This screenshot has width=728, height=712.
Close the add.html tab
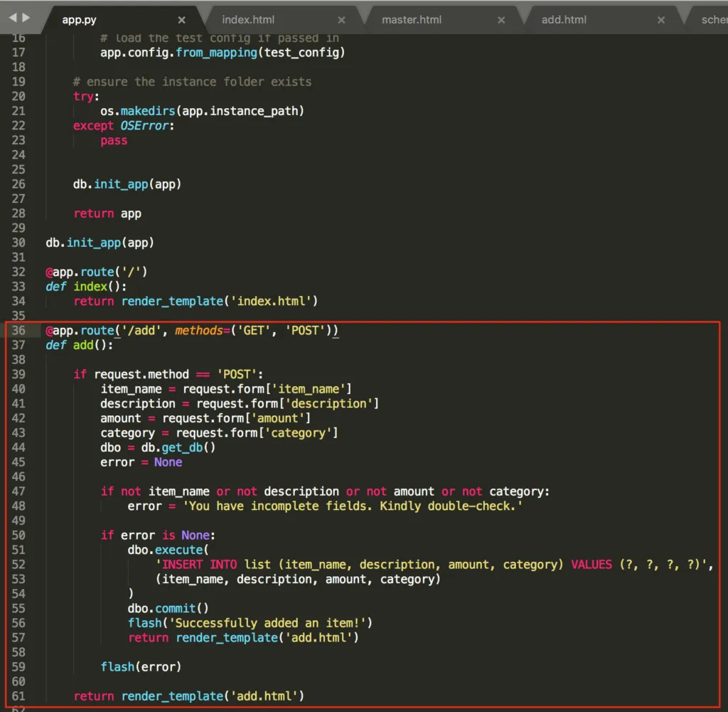[x=661, y=20]
